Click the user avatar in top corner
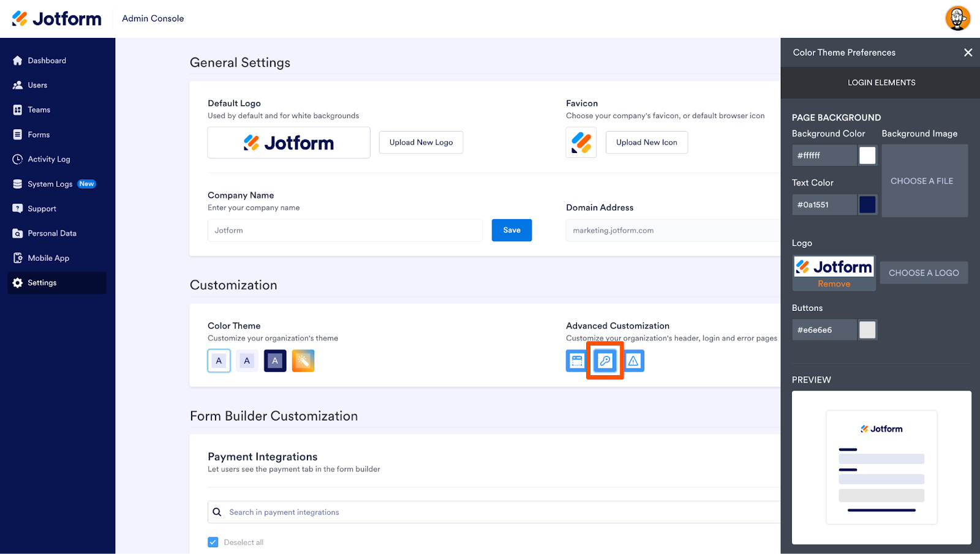The height and width of the screenshot is (554, 980). coord(957,18)
